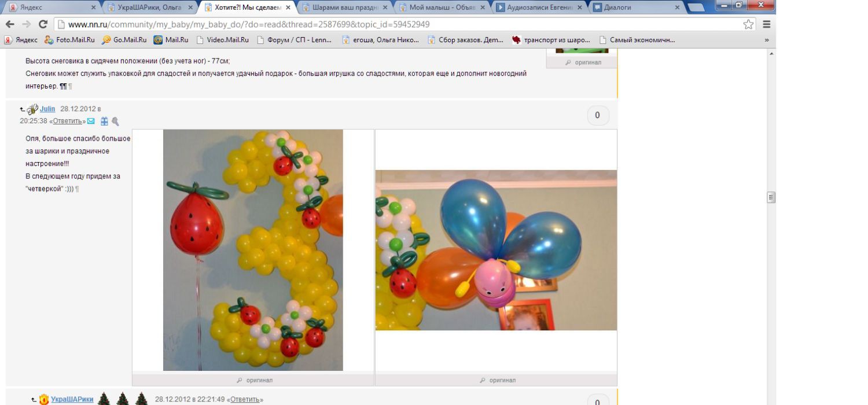868x405 pixels.
Task: Click the first Christmas tree badge
Action: [104, 399]
